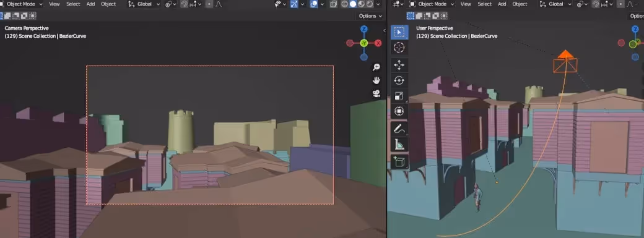Choose Invert selection mode in left viewport header

24,16
